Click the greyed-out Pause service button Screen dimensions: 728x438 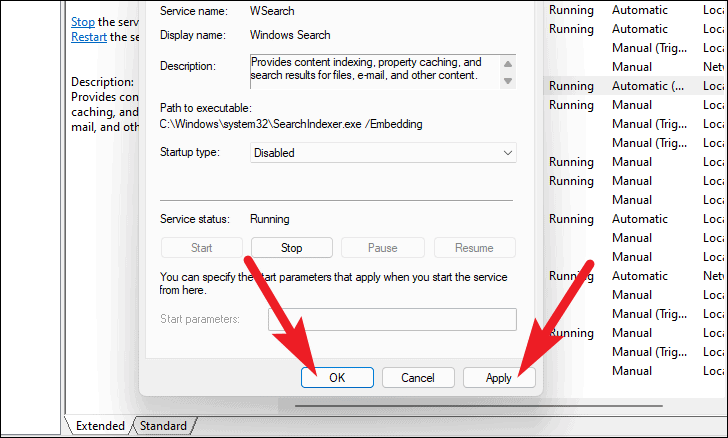tap(383, 248)
